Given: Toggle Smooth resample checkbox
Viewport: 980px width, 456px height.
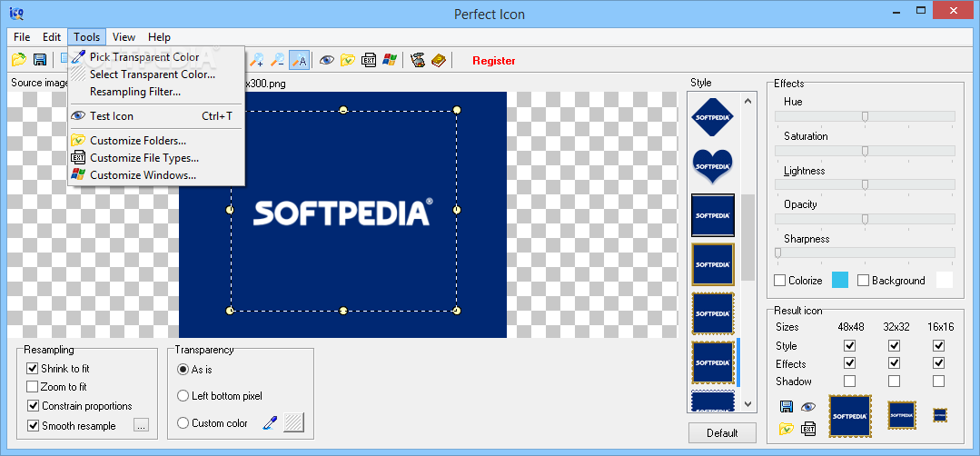Looking at the screenshot, I should 33,426.
